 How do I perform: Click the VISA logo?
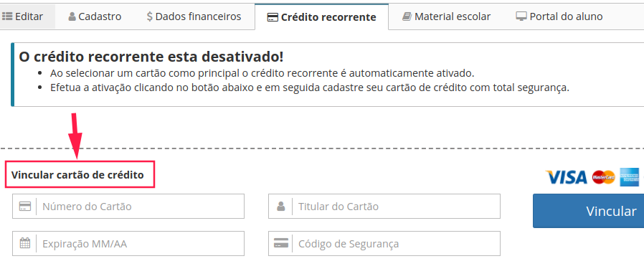point(567,177)
